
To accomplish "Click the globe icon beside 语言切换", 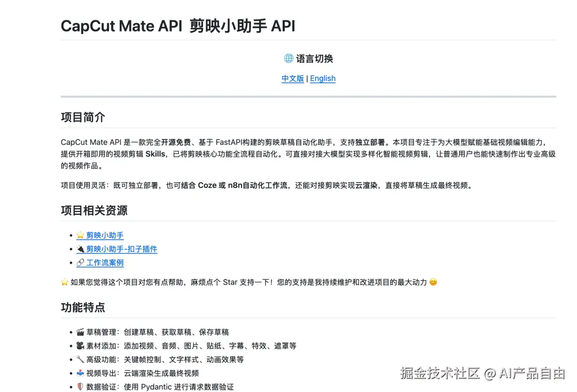I will tap(288, 58).
